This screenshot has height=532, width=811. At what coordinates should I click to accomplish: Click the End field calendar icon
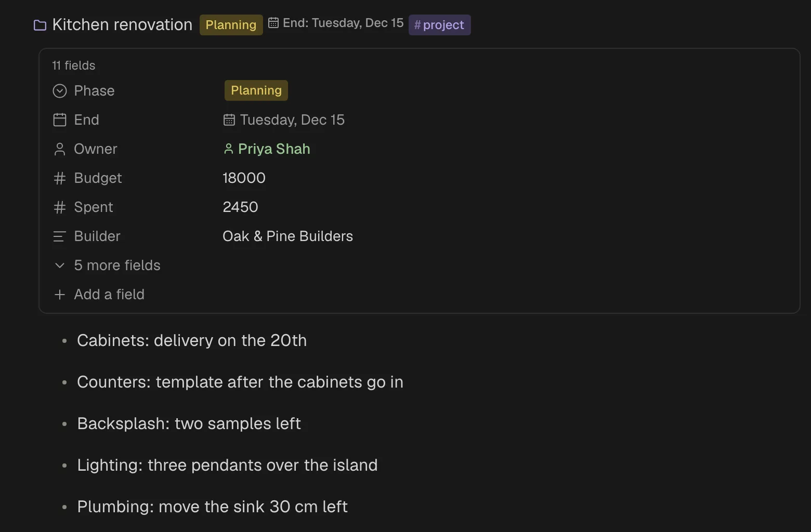tap(60, 120)
